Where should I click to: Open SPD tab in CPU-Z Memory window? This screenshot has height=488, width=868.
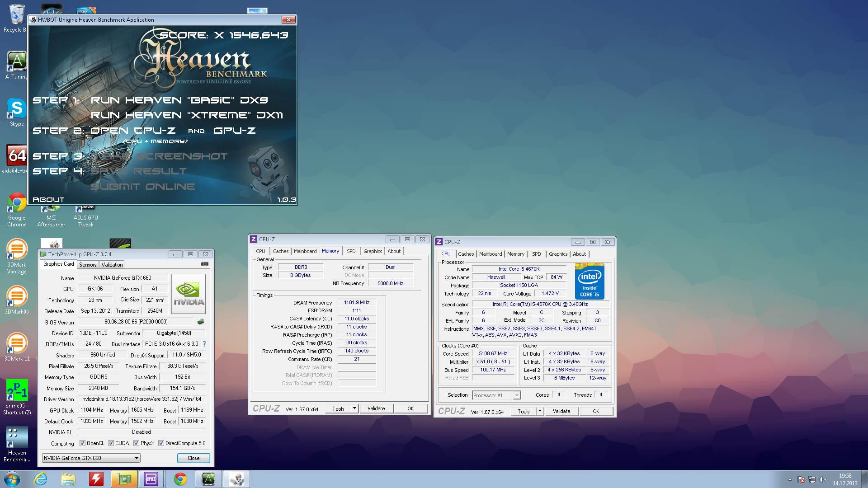click(x=351, y=251)
